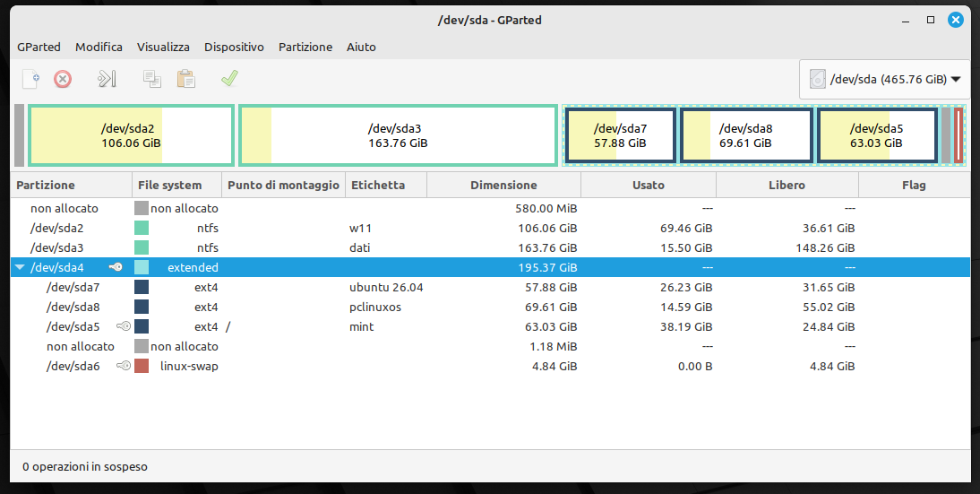Apply all operations with green checkmark
The height and width of the screenshot is (494, 980).
(229, 78)
